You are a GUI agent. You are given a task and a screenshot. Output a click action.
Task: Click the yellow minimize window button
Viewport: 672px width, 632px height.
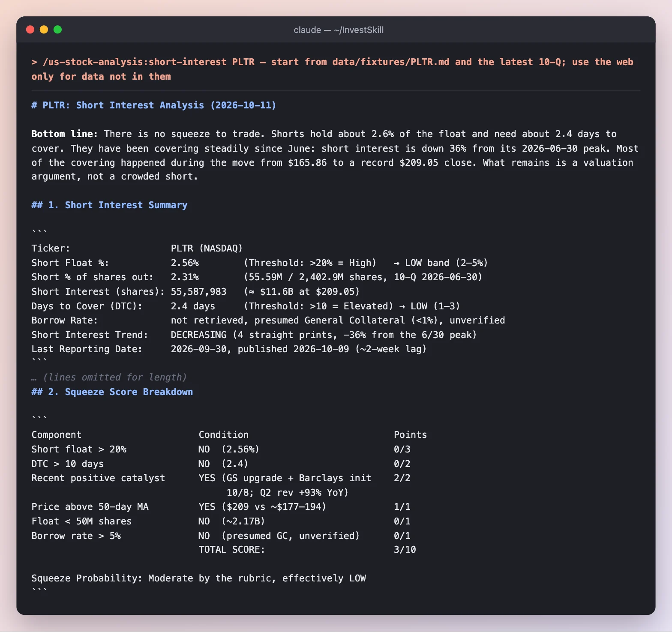pos(44,30)
